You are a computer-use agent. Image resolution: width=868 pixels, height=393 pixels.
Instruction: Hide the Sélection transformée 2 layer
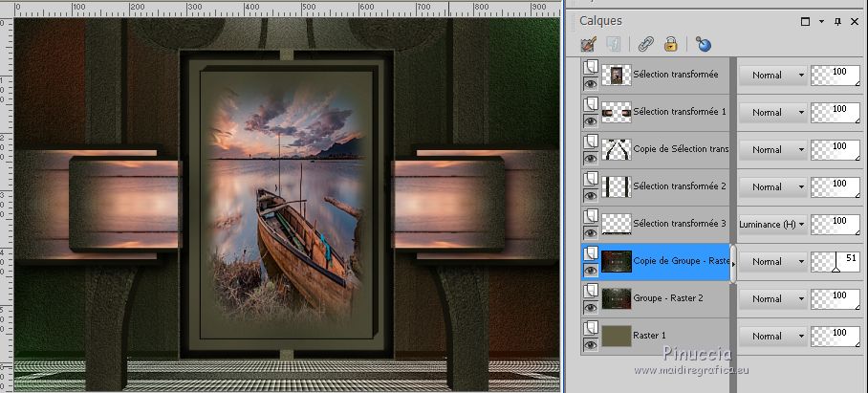point(591,195)
